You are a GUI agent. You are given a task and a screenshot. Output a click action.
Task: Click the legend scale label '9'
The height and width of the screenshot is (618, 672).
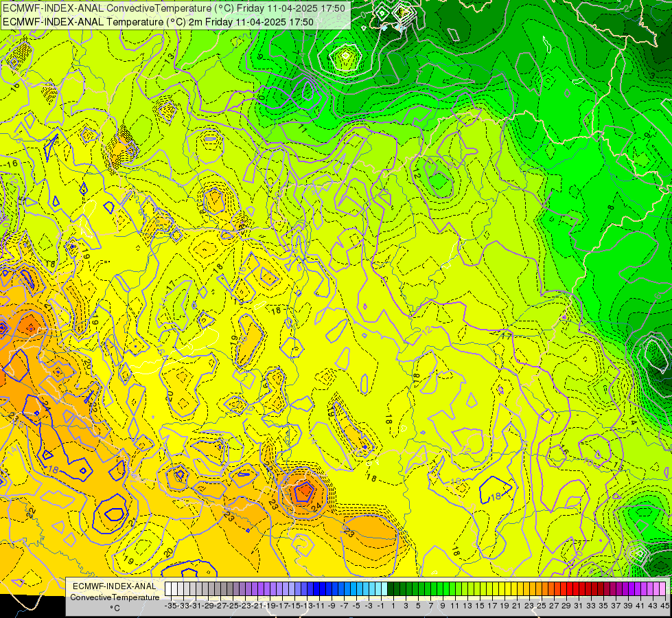tap(443, 606)
